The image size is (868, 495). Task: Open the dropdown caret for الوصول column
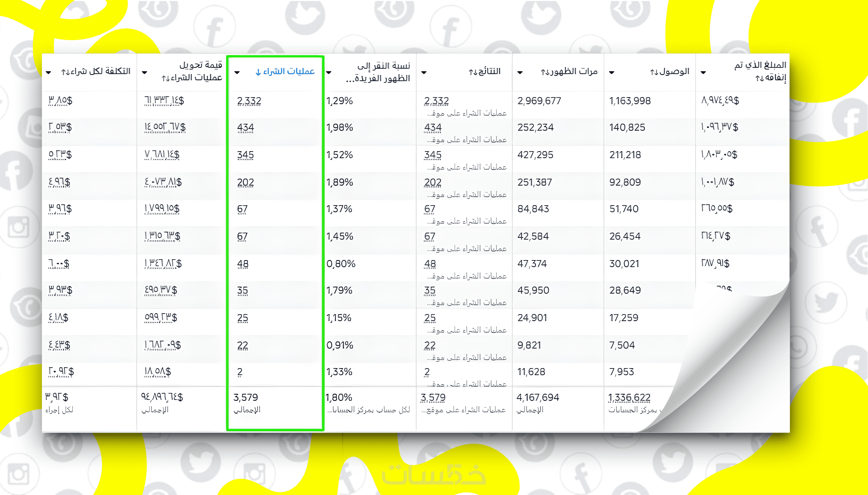611,72
